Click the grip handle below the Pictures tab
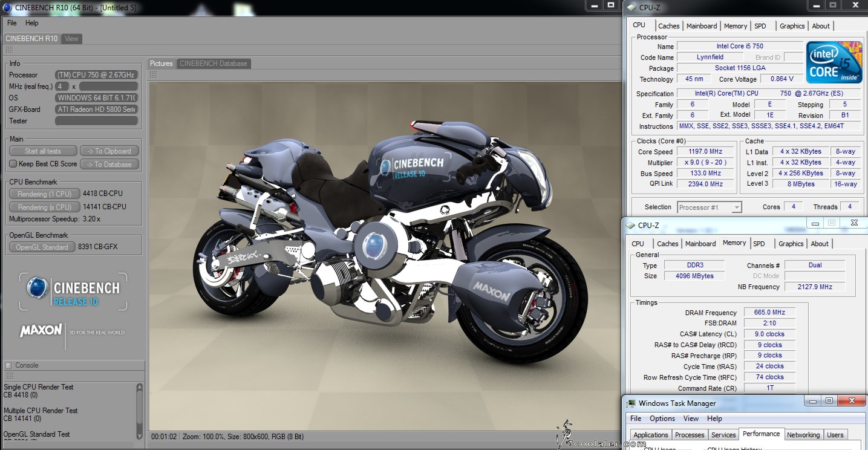The height and width of the screenshot is (450, 868). 153,74
